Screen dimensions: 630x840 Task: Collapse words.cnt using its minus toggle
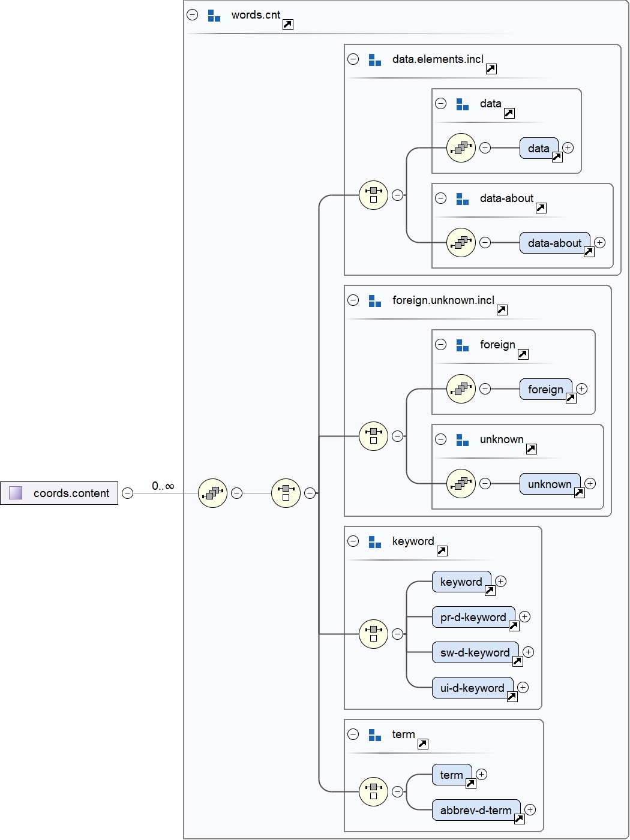pyautogui.click(x=191, y=13)
